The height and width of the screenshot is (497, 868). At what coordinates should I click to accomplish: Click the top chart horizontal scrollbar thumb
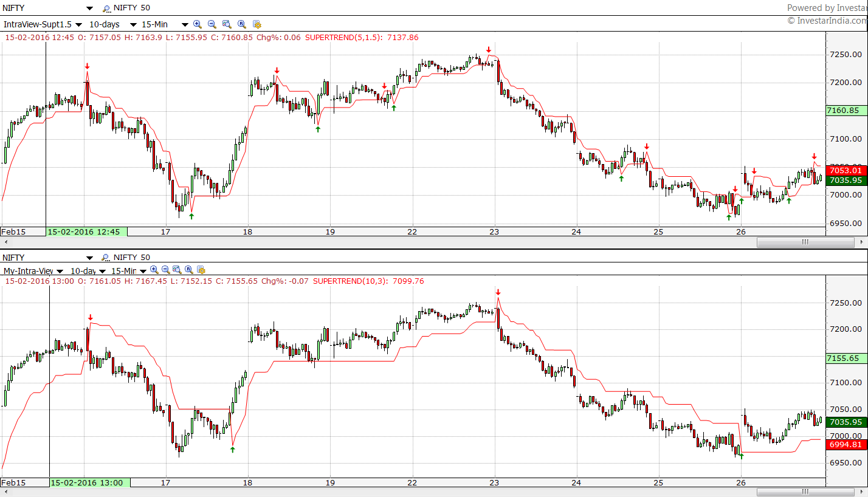(x=805, y=242)
